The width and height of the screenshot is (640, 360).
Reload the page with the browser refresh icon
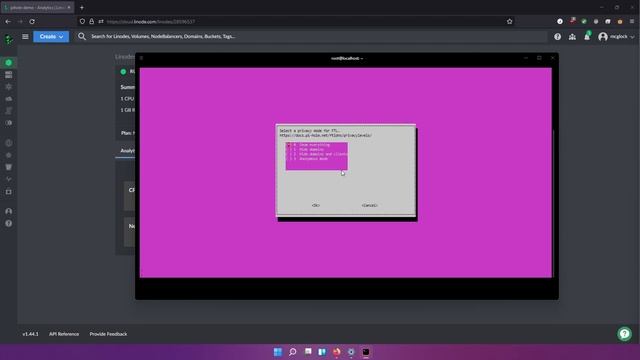point(32,21)
